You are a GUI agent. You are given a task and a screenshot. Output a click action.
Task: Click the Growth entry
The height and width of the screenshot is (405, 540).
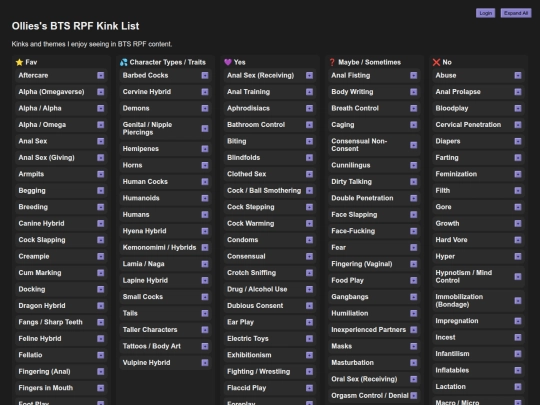click(x=478, y=224)
